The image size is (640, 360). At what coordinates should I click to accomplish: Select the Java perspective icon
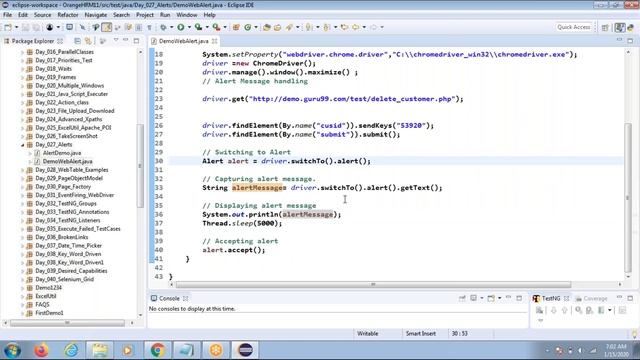(620, 27)
